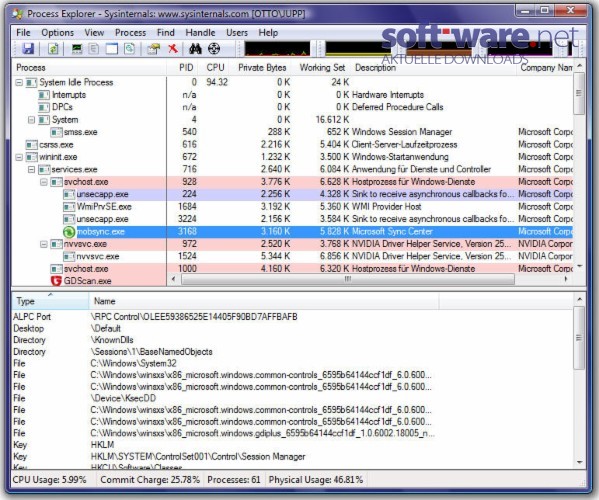Select the \Sessions\1\BaseNamedObjects row
Screen dimensions: 599x500
[x=292, y=352]
